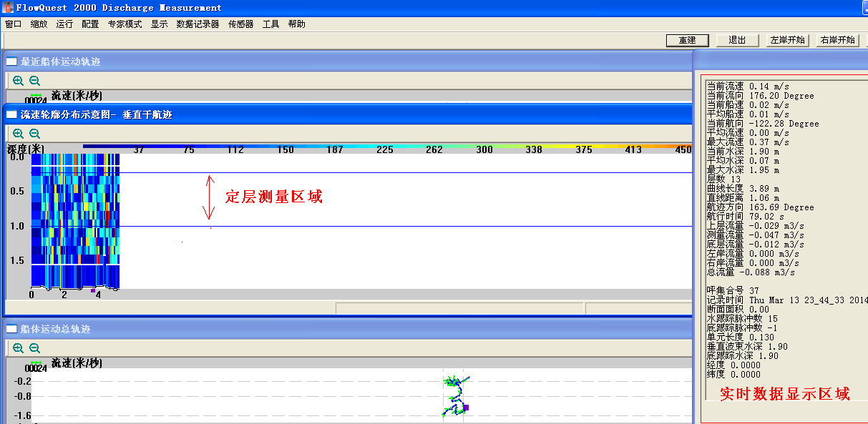Open the 传感器 menu

[240, 24]
